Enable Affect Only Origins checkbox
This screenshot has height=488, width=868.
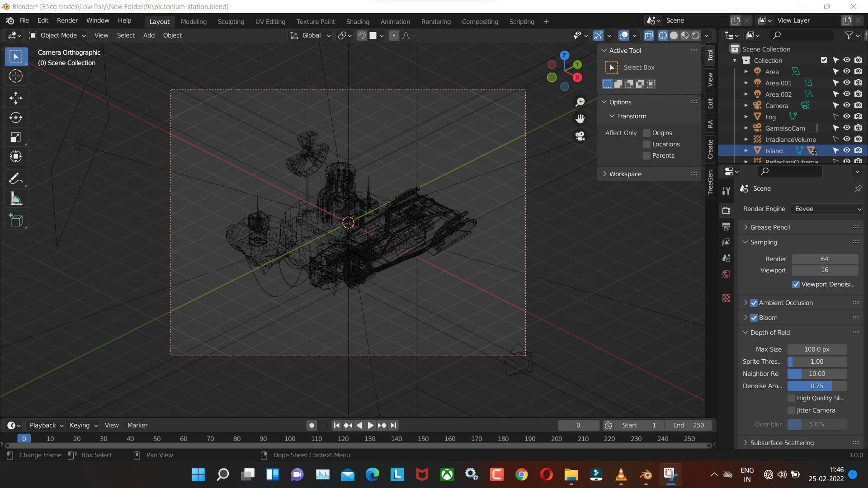point(646,133)
